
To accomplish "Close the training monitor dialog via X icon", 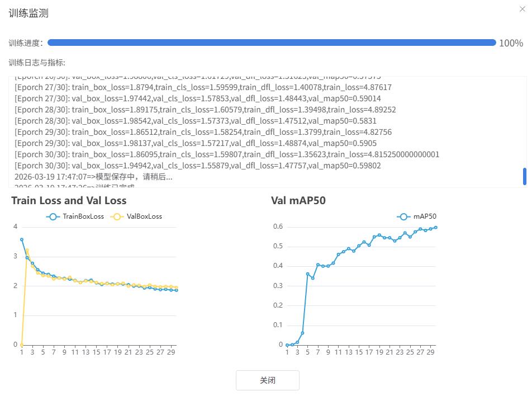I will tap(522, 9).
